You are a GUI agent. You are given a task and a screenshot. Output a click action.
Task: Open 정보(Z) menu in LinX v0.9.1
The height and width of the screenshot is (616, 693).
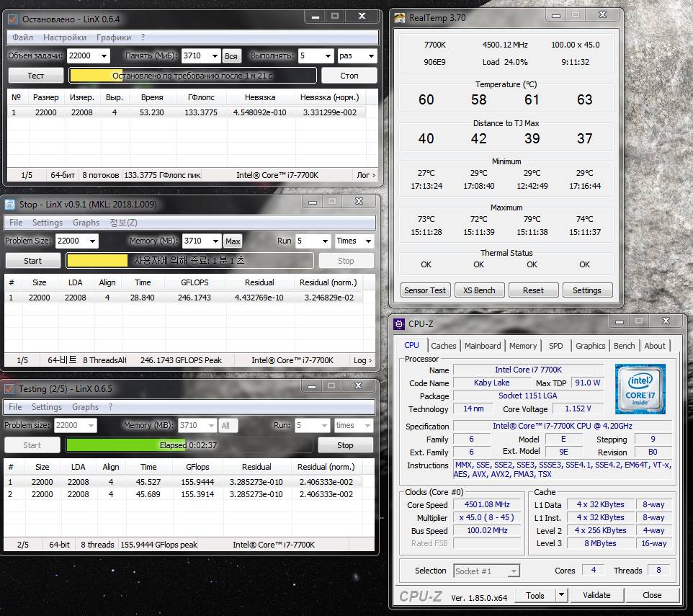click(x=123, y=223)
